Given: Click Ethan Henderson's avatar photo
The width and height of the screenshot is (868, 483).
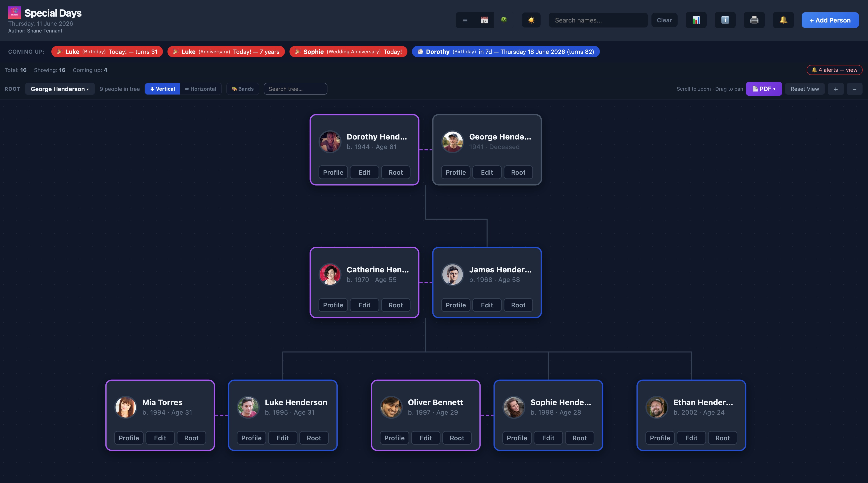Looking at the screenshot, I should tap(657, 407).
